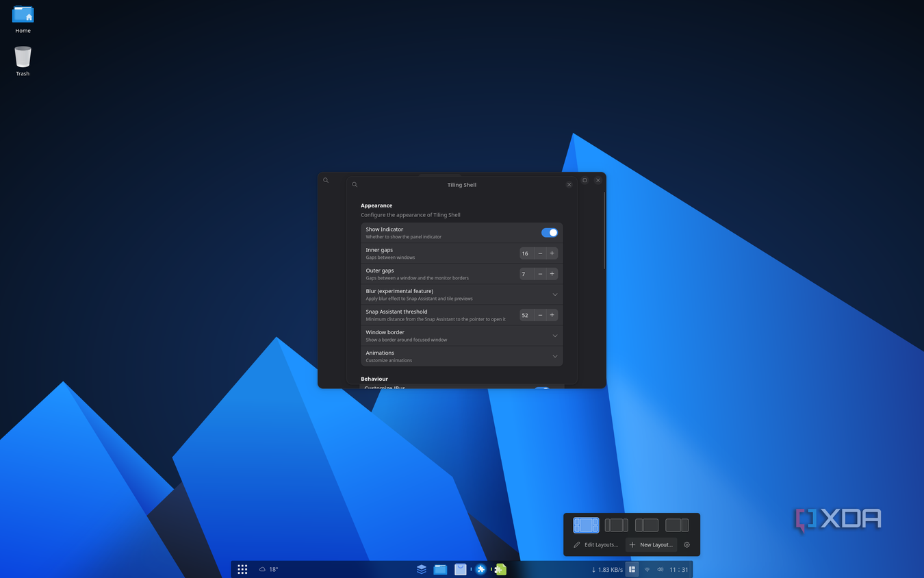Click the green puzzle extension app icon

click(500, 569)
